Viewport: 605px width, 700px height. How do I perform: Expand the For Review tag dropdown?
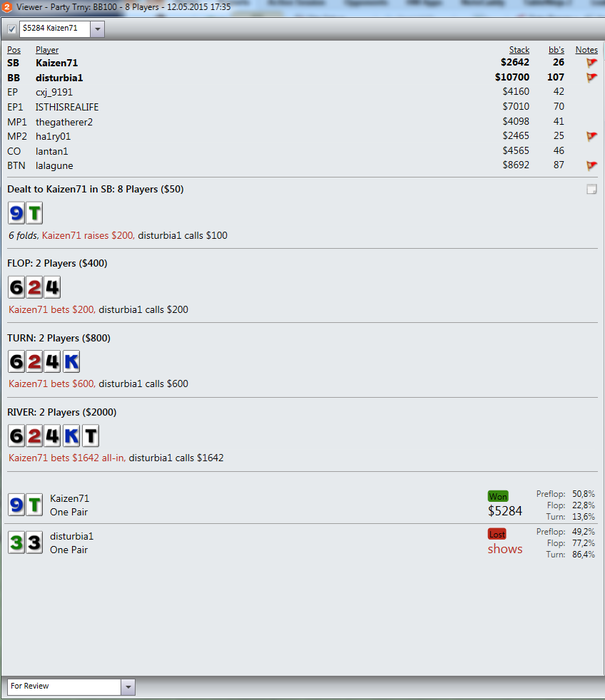pos(128,687)
